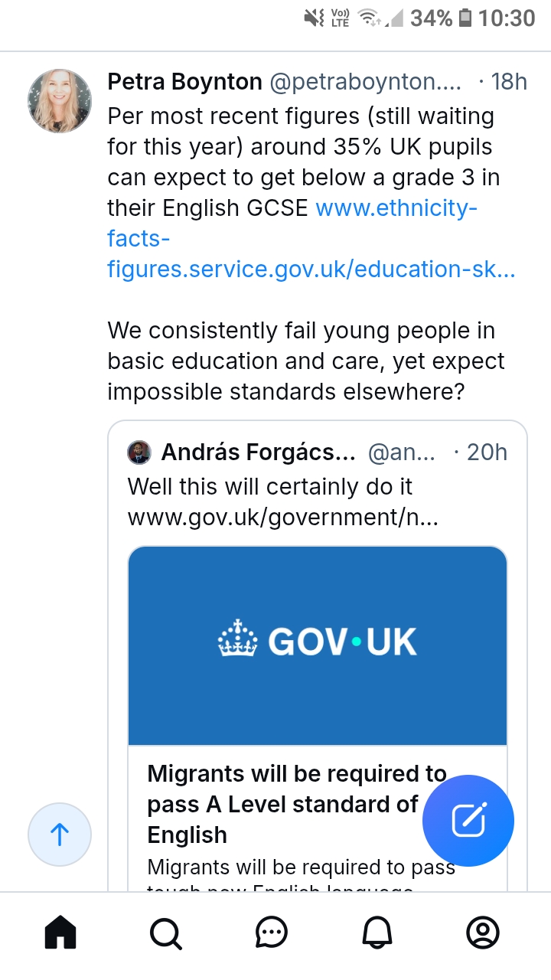This screenshot has width=551, height=980.
Task: Open the Profile icon in bottom bar
Action: (482, 933)
